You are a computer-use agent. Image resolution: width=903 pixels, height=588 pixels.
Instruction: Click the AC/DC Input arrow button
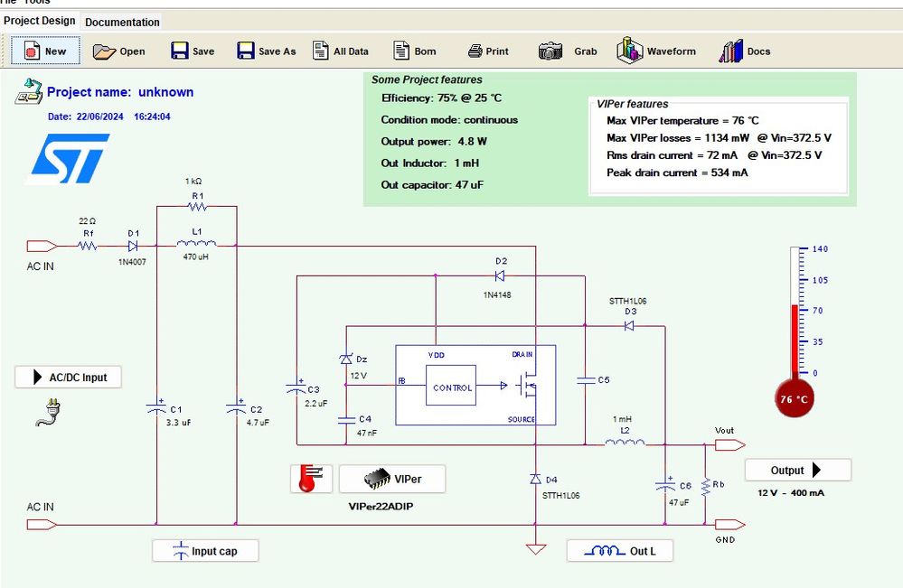68,377
